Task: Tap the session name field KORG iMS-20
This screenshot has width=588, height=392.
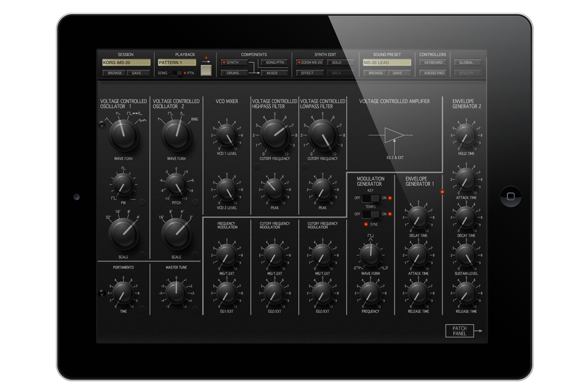Action: click(x=126, y=63)
